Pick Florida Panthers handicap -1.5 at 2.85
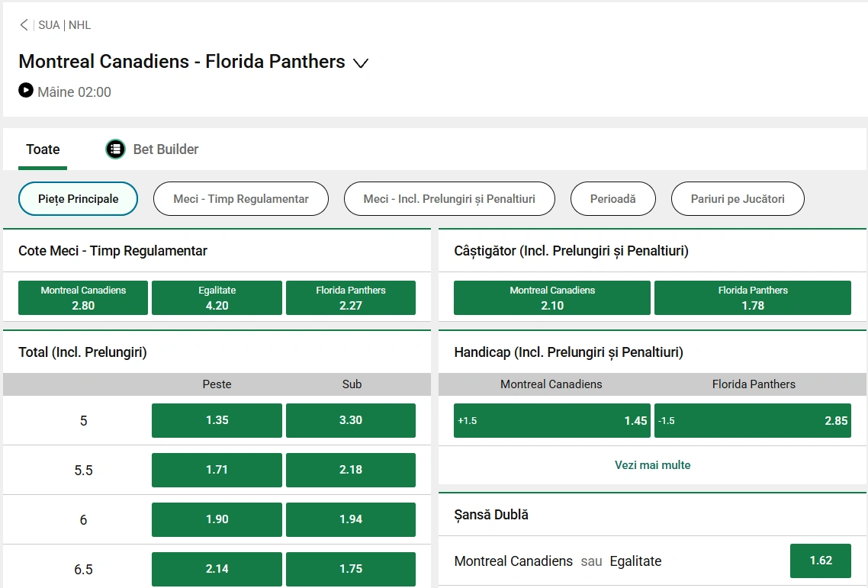 [753, 420]
